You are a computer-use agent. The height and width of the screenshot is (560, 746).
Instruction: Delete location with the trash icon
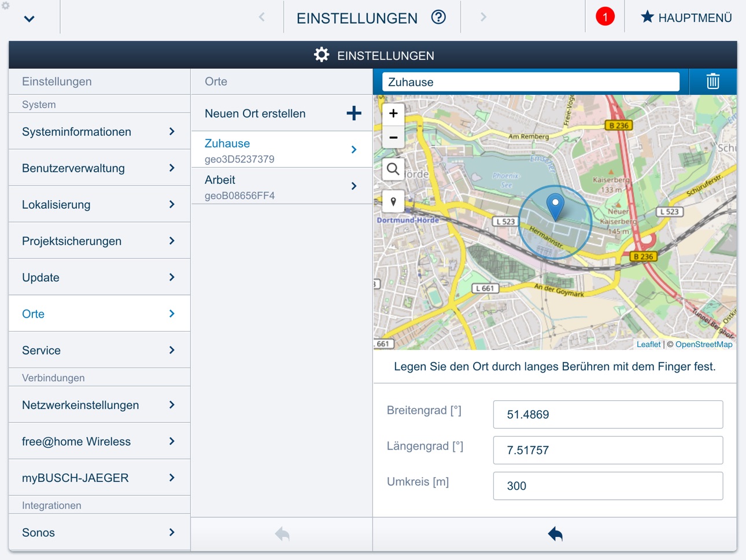click(x=712, y=82)
